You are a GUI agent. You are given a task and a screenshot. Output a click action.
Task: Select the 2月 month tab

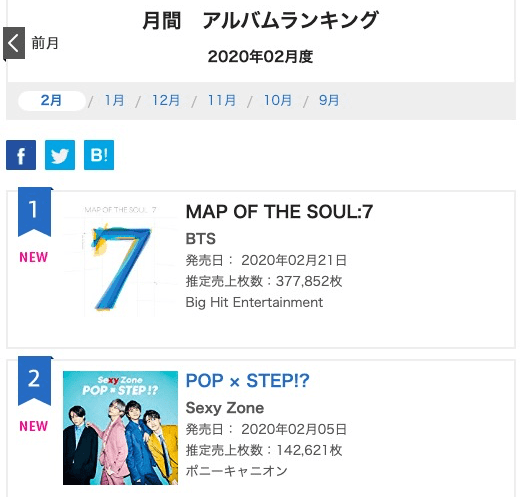tap(52, 100)
